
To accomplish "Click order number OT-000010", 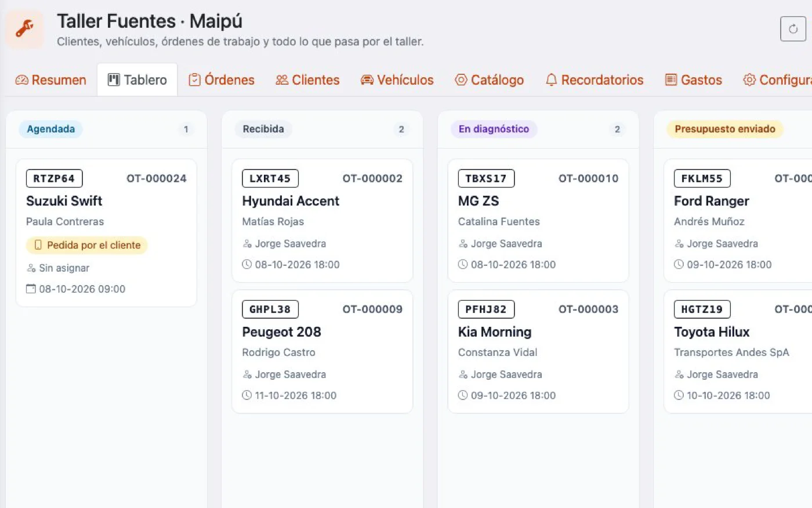I will click(589, 178).
